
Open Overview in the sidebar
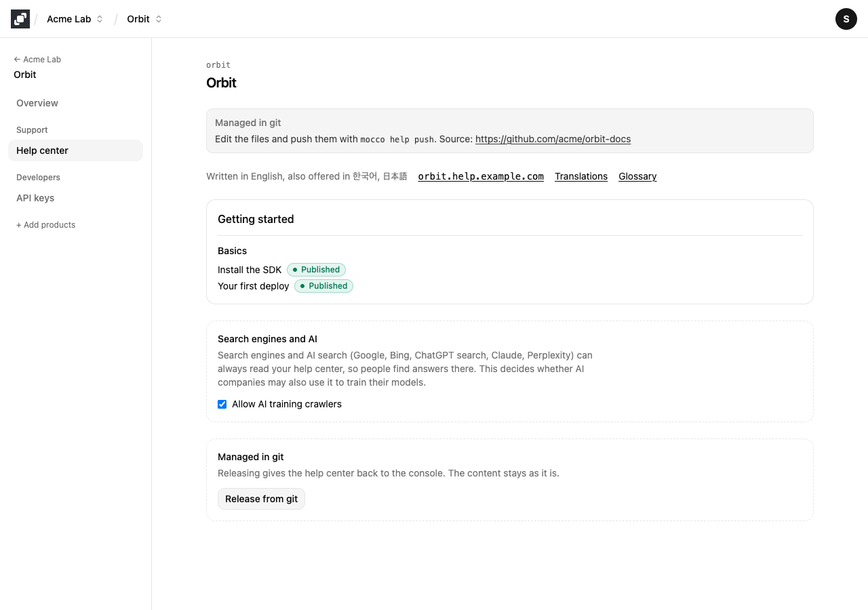click(x=75, y=103)
